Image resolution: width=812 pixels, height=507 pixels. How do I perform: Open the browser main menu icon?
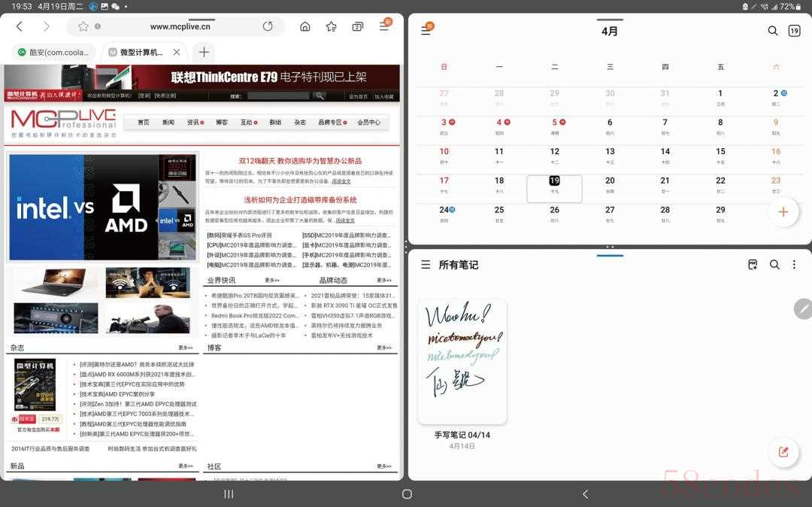[x=385, y=26]
